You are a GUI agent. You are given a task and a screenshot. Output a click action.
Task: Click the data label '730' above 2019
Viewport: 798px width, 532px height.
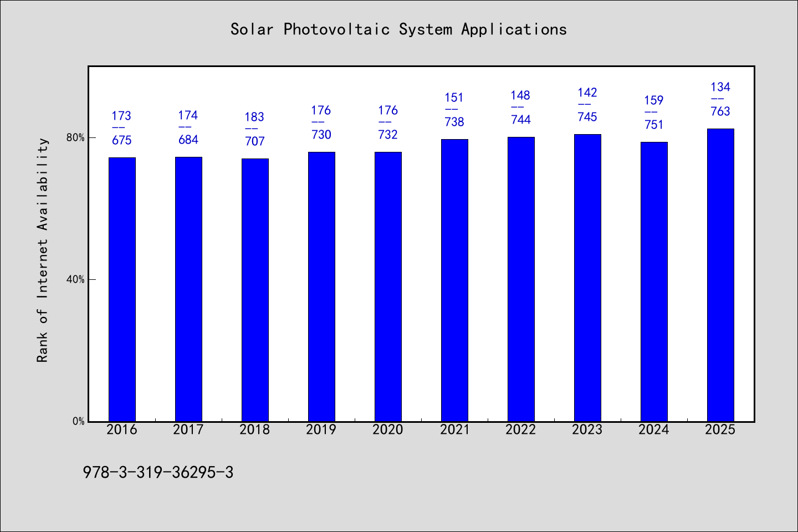[321, 135]
